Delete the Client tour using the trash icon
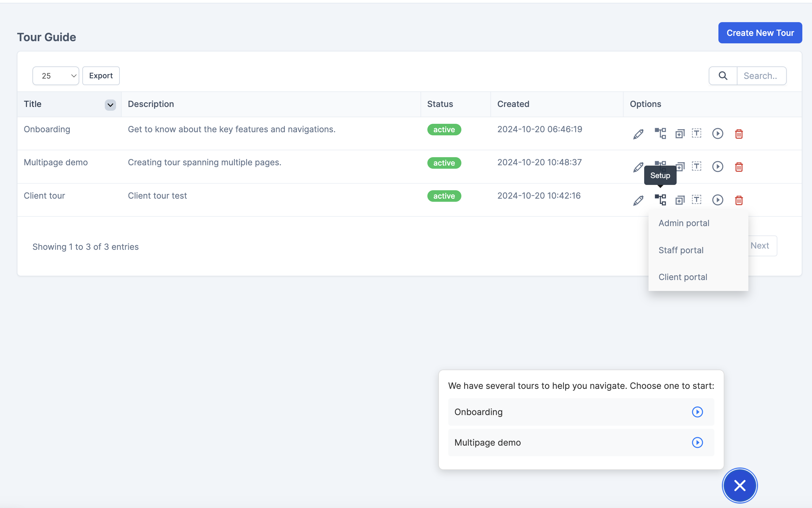 click(x=739, y=200)
